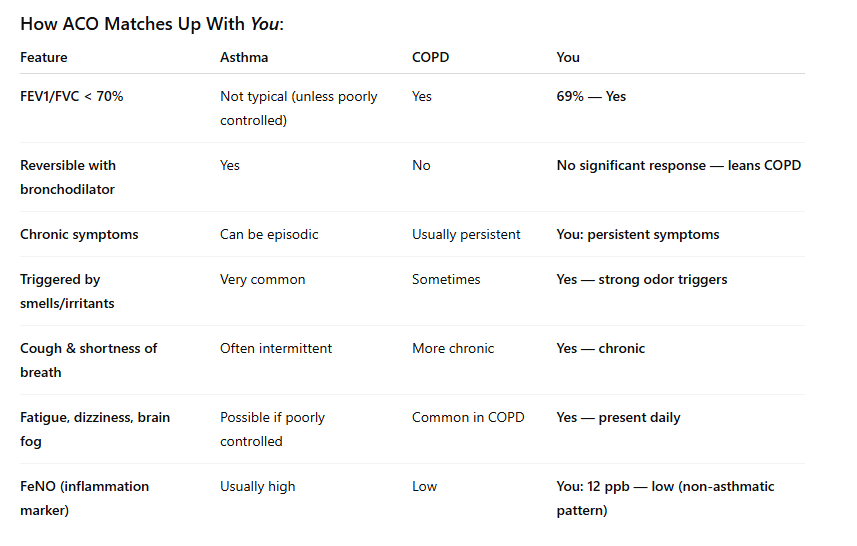This screenshot has width=857, height=546.
Task: Select "No significant response — leans COPD" text
Action: point(678,166)
